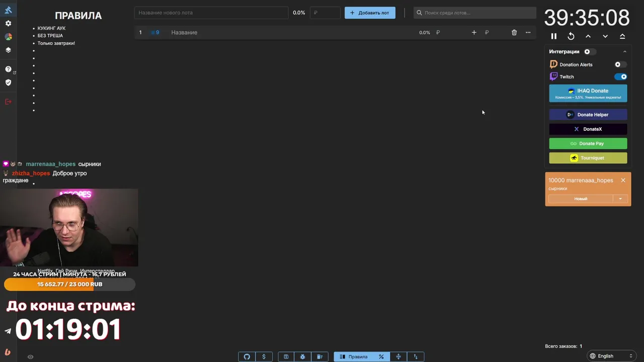
Task: Open the bid card lot dropdown arrow
Action: pos(620,199)
